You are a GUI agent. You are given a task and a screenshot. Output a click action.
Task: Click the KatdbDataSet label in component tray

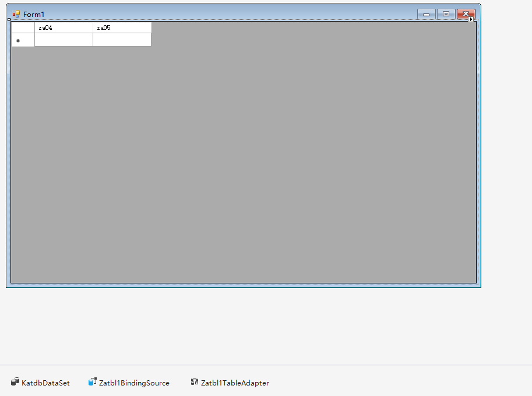pos(45,383)
